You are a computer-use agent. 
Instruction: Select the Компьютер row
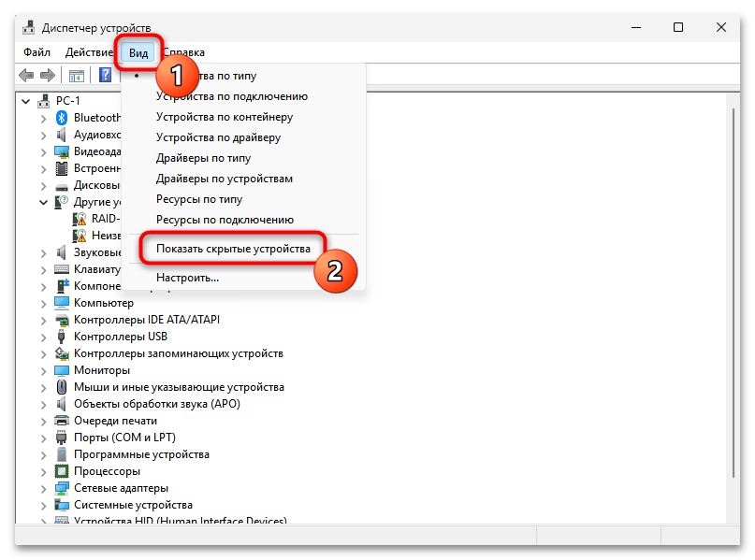(104, 303)
